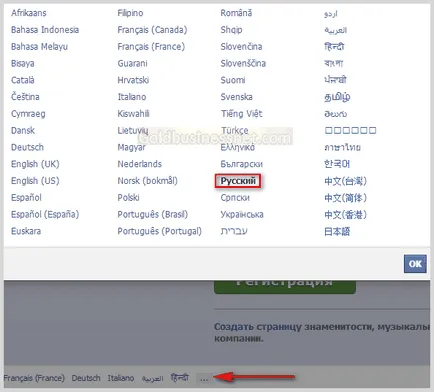Switch to English (US)

click(35, 181)
